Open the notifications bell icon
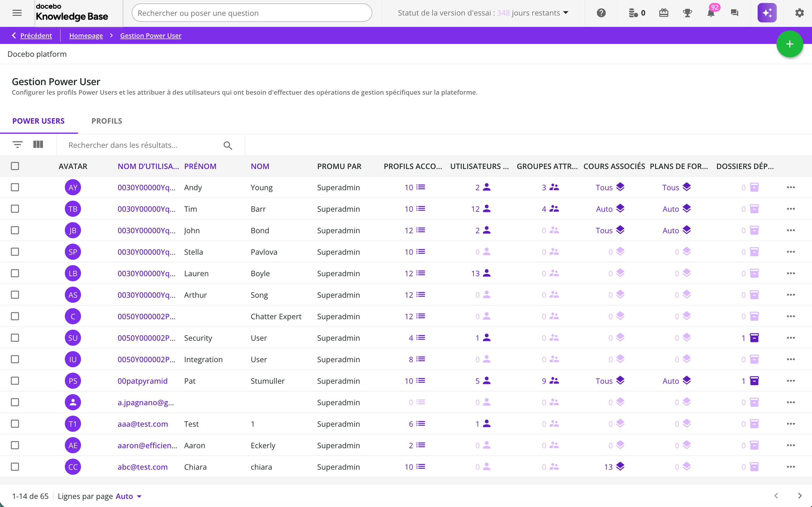Image resolution: width=812 pixels, height=507 pixels. (x=710, y=13)
